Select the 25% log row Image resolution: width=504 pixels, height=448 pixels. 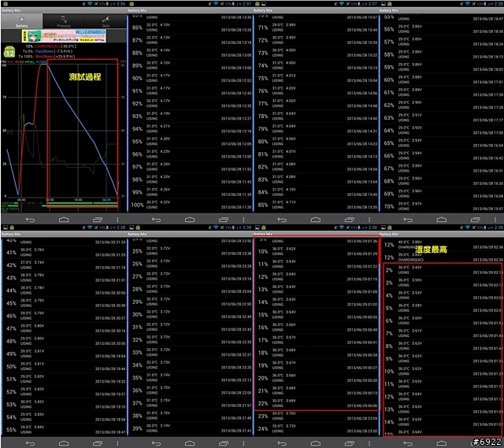pyautogui.click(x=191, y=251)
